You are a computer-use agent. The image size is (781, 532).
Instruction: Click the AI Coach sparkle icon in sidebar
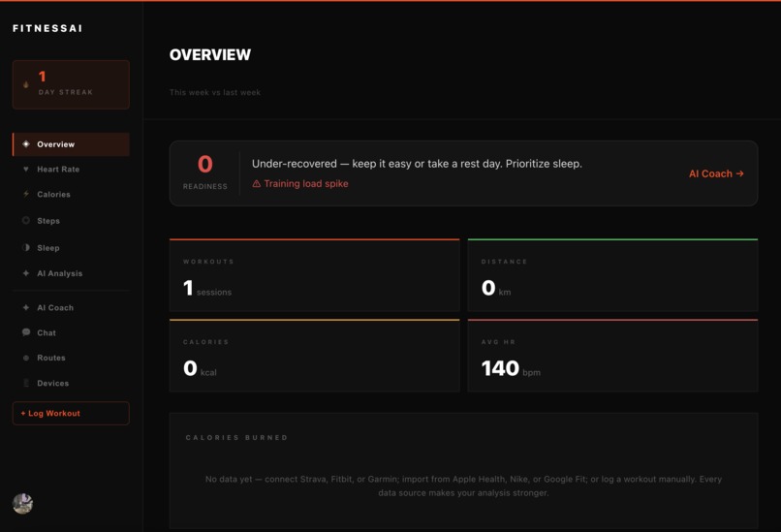pyautogui.click(x=26, y=307)
